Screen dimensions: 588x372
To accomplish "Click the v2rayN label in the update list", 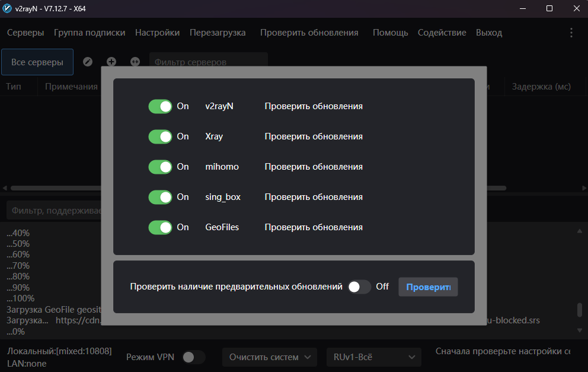I will (x=219, y=106).
